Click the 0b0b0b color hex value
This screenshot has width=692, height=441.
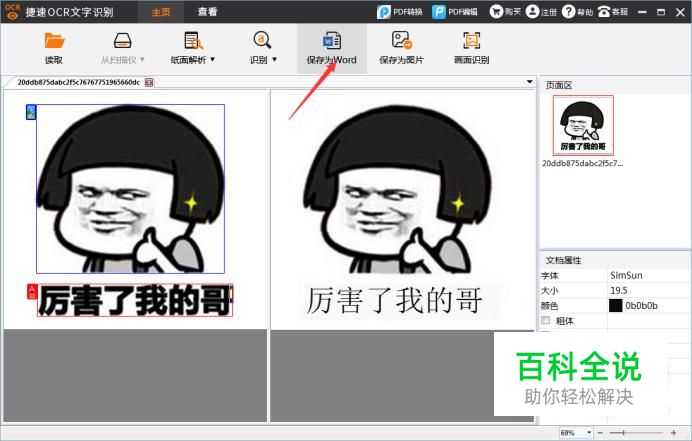pos(641,305)
